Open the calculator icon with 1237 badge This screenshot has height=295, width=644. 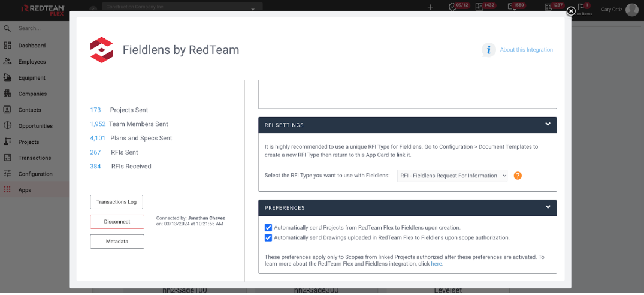click(x=548, y=7)
